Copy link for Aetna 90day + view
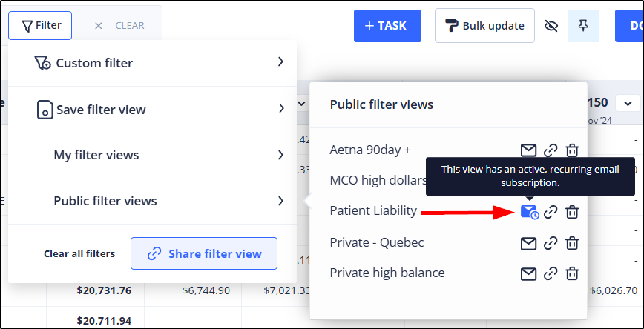The width and height of the screenshot is (644, 329). pos(550,150)
